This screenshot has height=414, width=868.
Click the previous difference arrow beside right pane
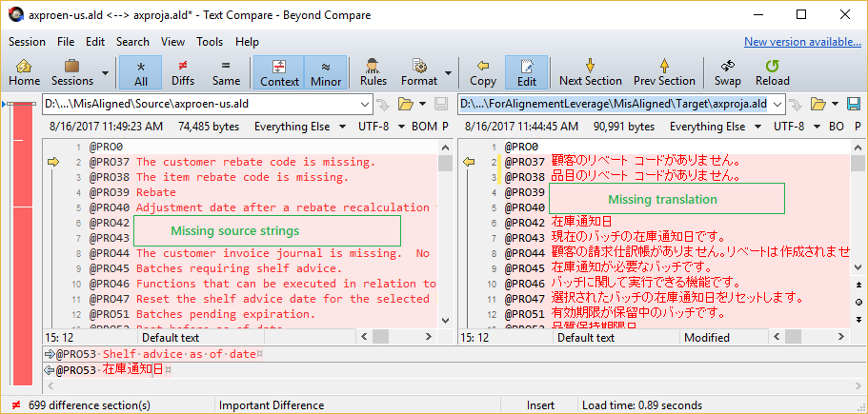[859, 285]
